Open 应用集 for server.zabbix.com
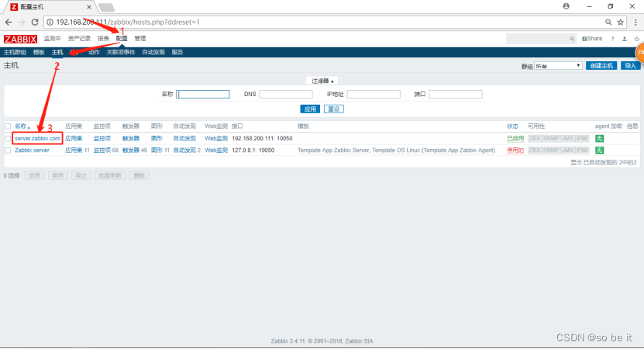This screenshot has width=644, height=349. 74,139
